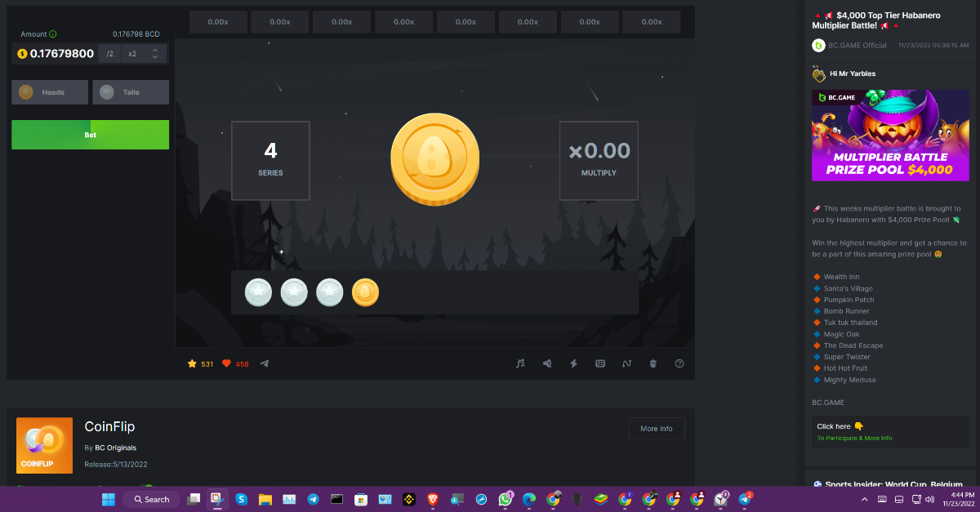
Task: Share the game via paper plane icon
Action: tap(265, 363)
